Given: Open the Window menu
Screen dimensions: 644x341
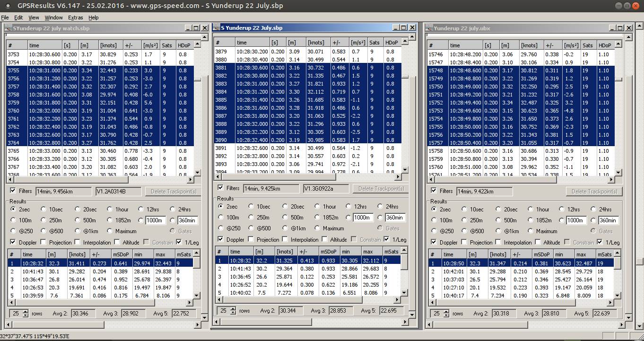Looking at the screenshot, I should (53, 17).
